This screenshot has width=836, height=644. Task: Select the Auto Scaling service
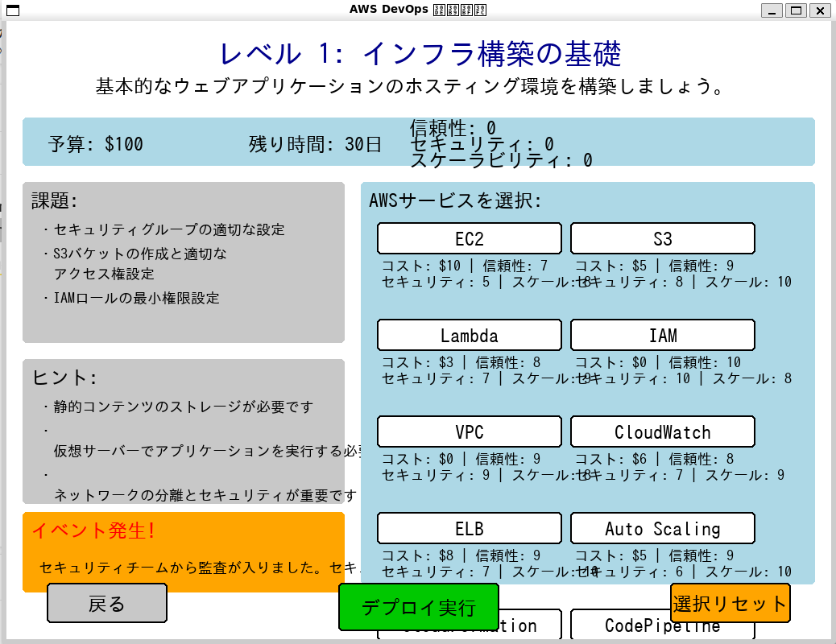coord(662,528)
